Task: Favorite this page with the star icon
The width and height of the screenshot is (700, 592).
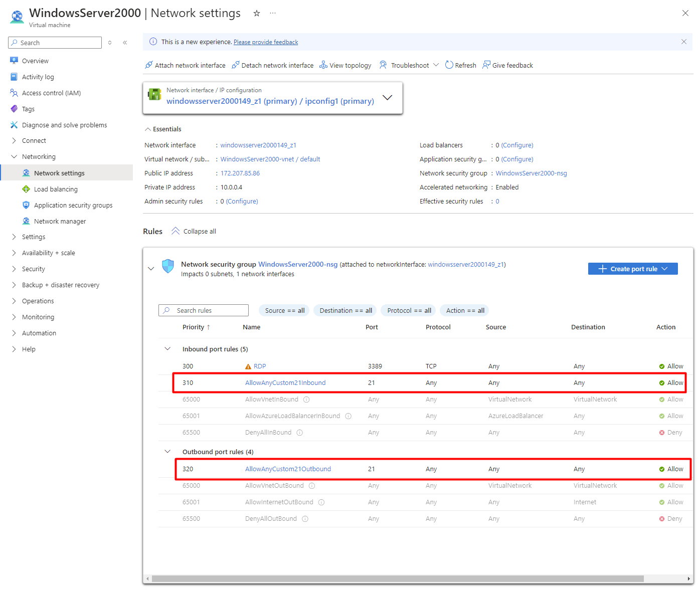Action: click(x=257, y=14)
